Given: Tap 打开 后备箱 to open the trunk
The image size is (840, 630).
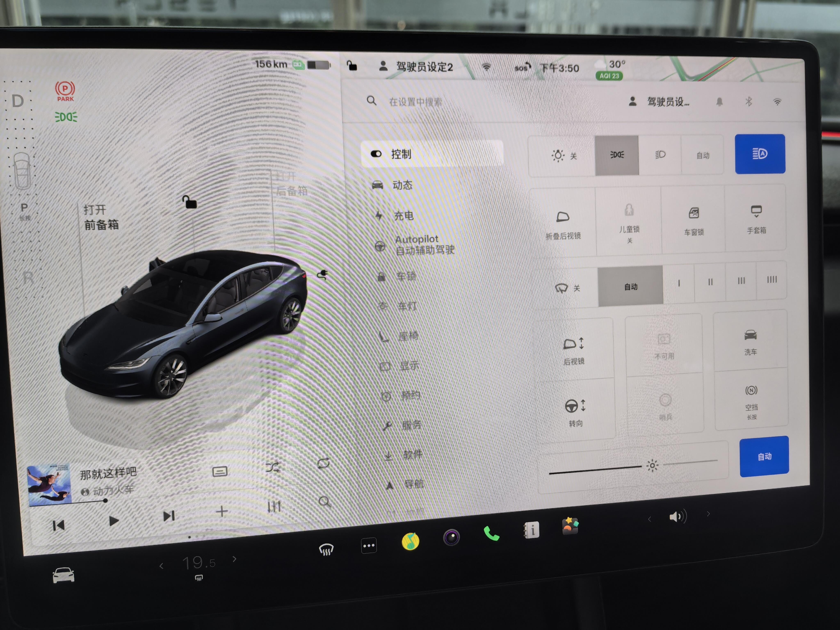Looking at the screenshot, I should [x=292, y=183].
